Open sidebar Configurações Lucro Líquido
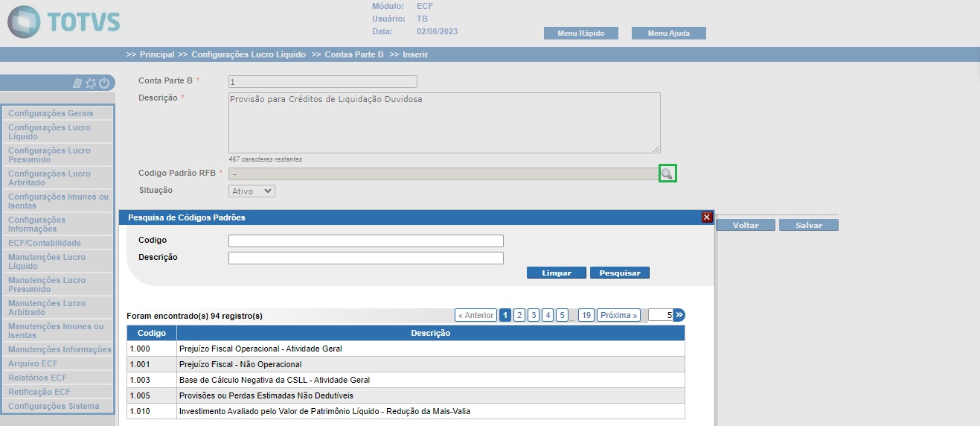980x426 pixels. tap(58, 132)
